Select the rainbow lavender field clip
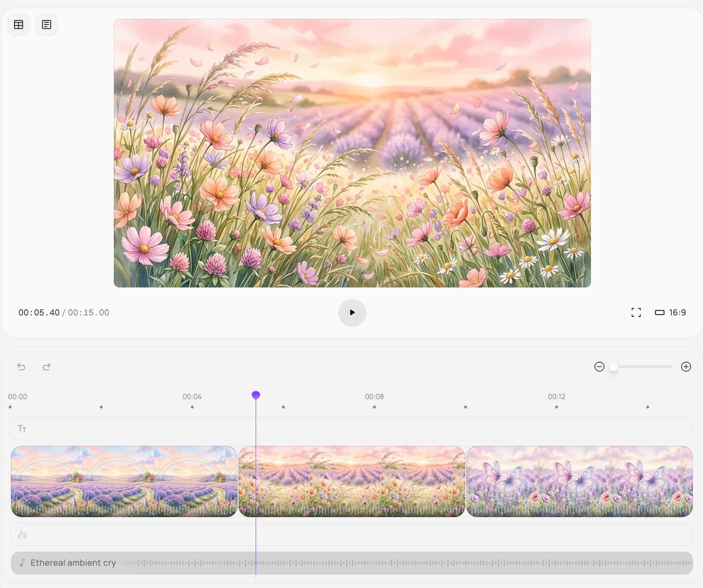703x588 pixels. pos(124,481)
